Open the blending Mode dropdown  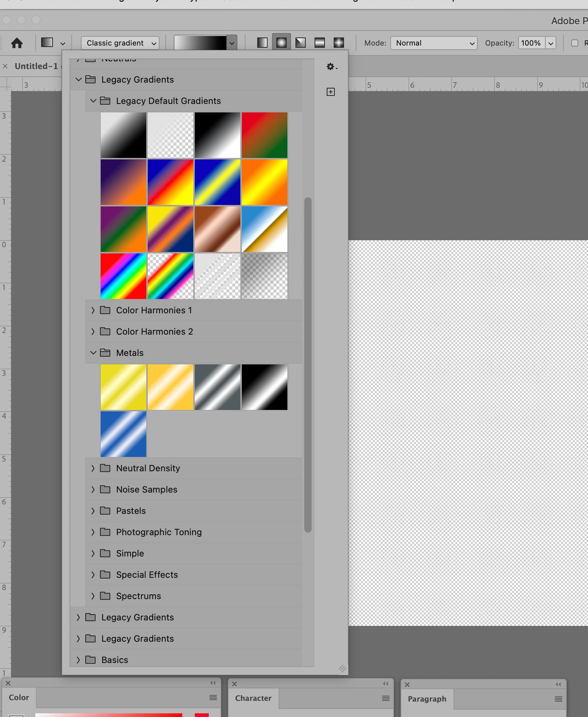pyautogui.click(x=434, y=43)
